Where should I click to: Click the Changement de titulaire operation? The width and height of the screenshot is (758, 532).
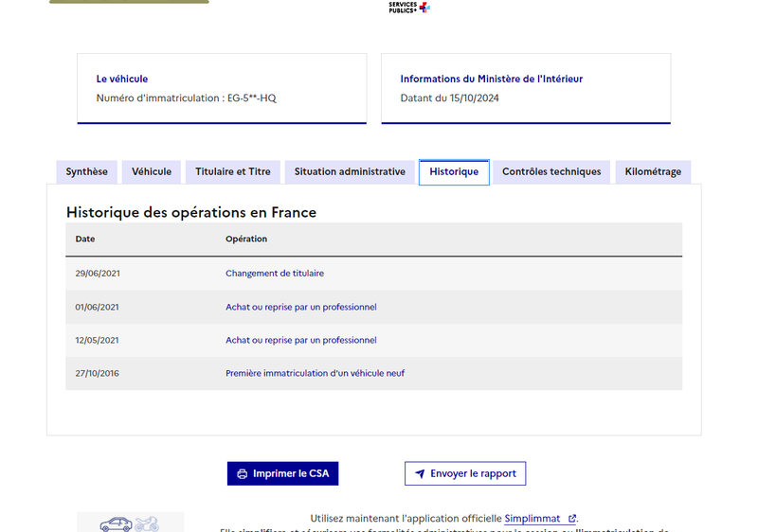point(275,274)
